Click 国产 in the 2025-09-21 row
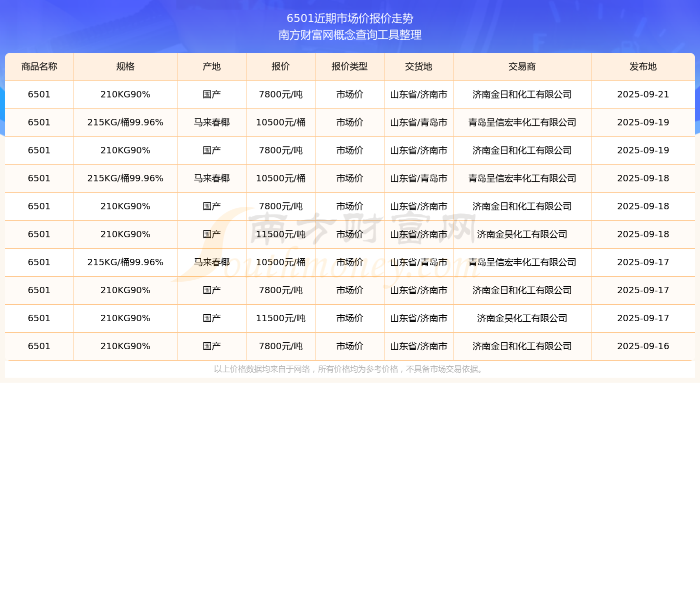This screenshot has height=602, width=700. point(211,94)
